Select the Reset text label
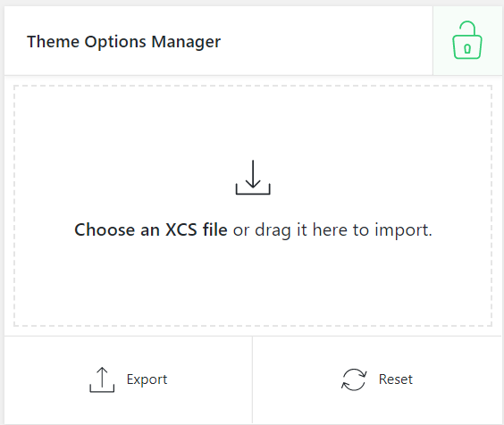Screen dimensions: 504x425 pos(396,379)
